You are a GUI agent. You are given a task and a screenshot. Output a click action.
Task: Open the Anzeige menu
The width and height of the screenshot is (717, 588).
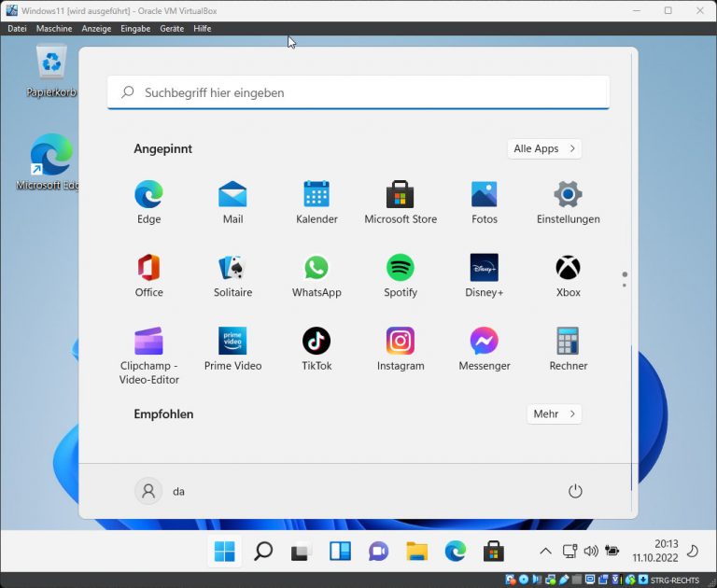click(x=96, y=28)
